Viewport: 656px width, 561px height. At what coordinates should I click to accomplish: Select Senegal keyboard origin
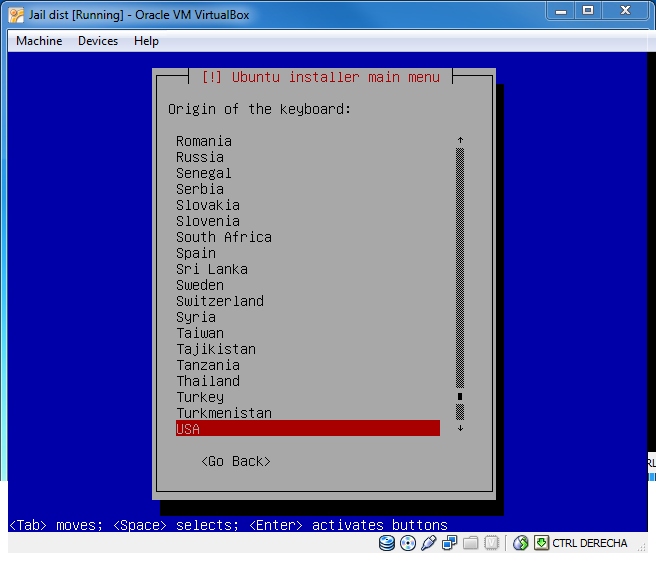point(308,173)
